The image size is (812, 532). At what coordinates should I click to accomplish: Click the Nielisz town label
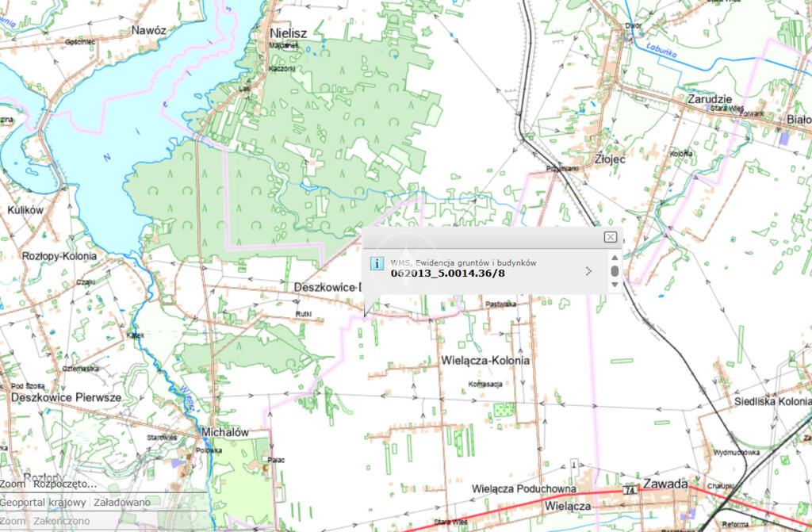[289, 33]
